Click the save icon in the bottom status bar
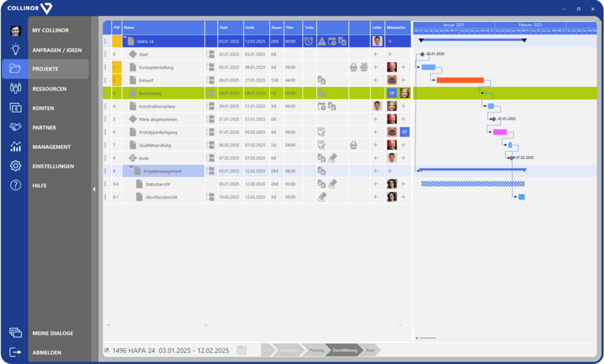The image size is (604, 364). (x=242, y=350)
